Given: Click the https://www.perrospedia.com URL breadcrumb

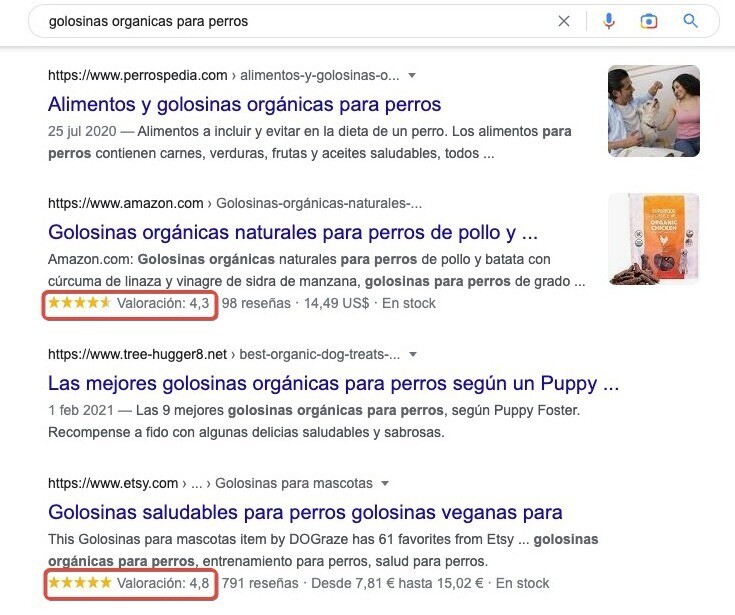Looking at the screenshot, I should 137,75.
